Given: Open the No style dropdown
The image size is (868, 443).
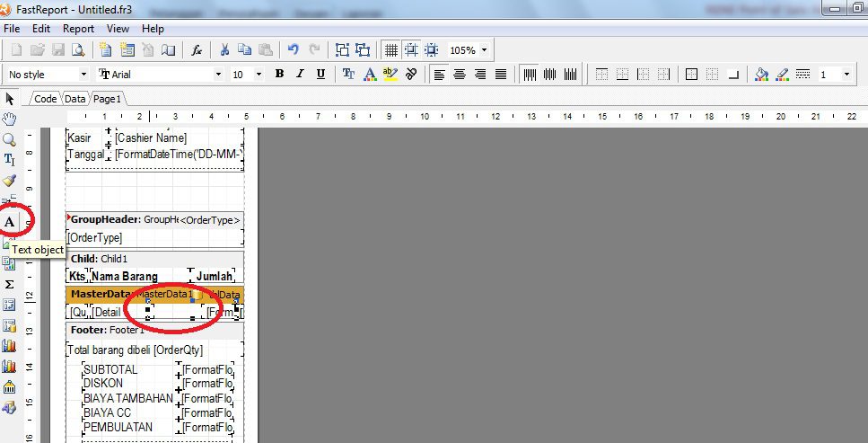Looking at the screenshot, I should [x=83, y=75].
